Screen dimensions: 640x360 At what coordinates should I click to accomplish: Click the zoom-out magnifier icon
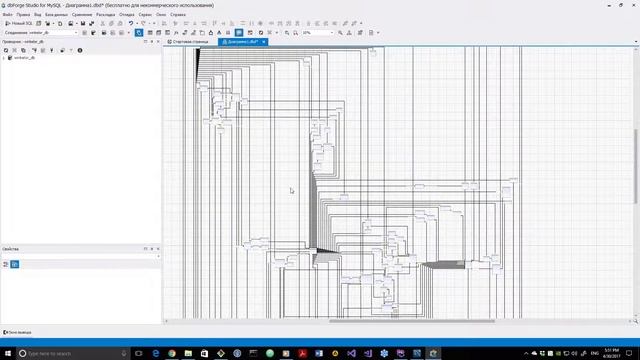(x=296, y=33)
